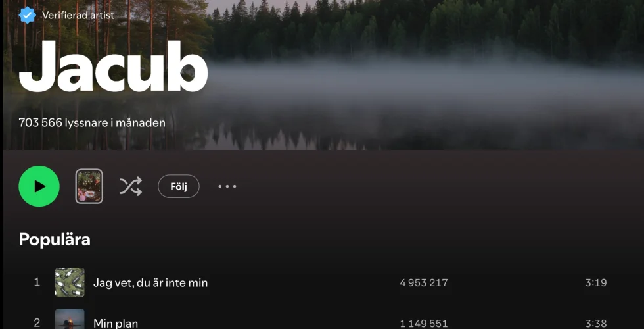This screenshot has height=329, width=644.
Task: Click the 3:19 track duration
Action: coord(596,283)
